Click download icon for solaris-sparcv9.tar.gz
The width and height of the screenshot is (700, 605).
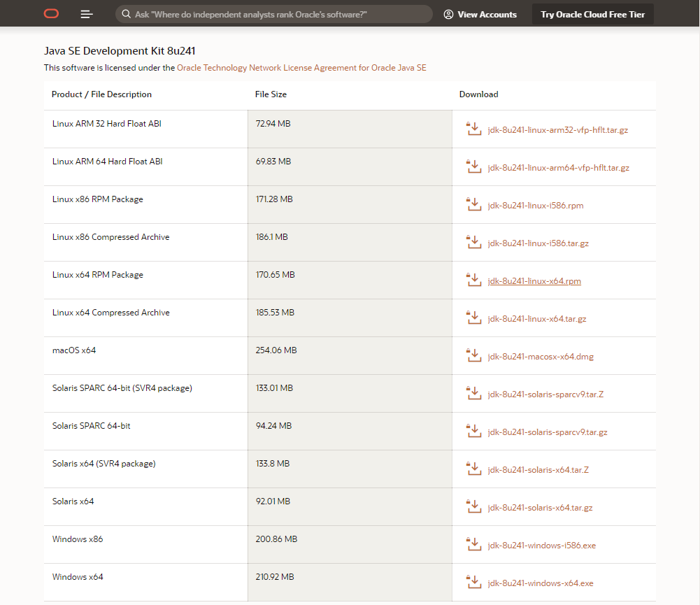point(473,431)
